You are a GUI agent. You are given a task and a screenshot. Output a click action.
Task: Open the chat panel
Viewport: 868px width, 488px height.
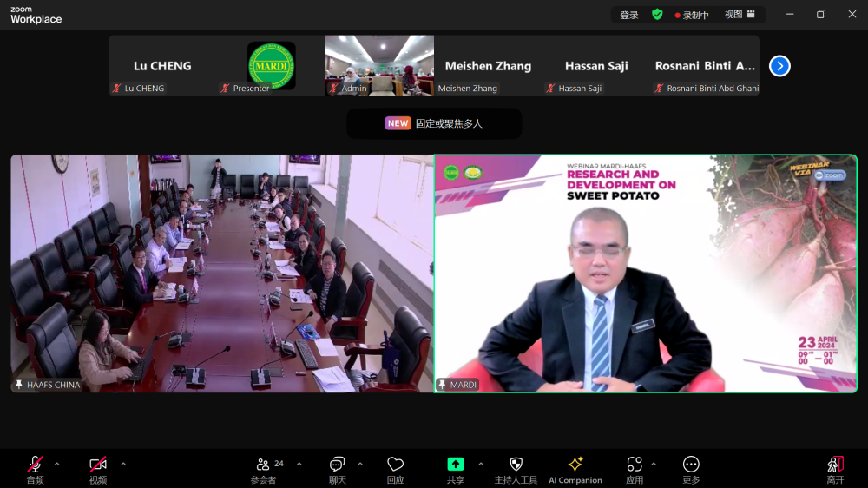(x=337, y=469)
